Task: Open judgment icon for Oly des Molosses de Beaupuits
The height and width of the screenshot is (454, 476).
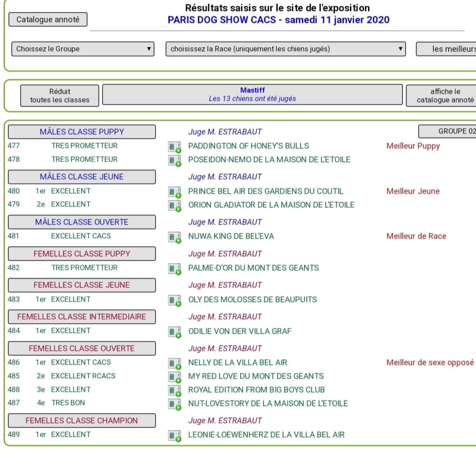Action: tap(175, 301)
